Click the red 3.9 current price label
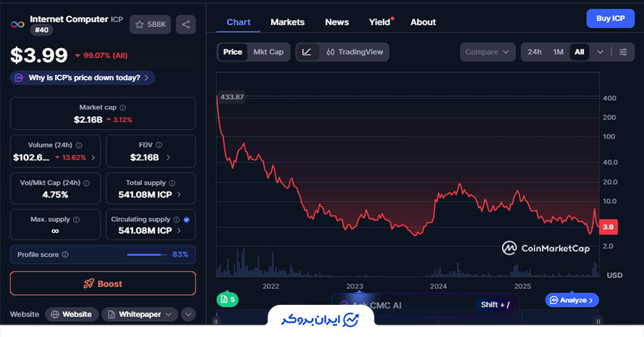The width and height of the screenshot is (644, 337). [x=608, y=227]
